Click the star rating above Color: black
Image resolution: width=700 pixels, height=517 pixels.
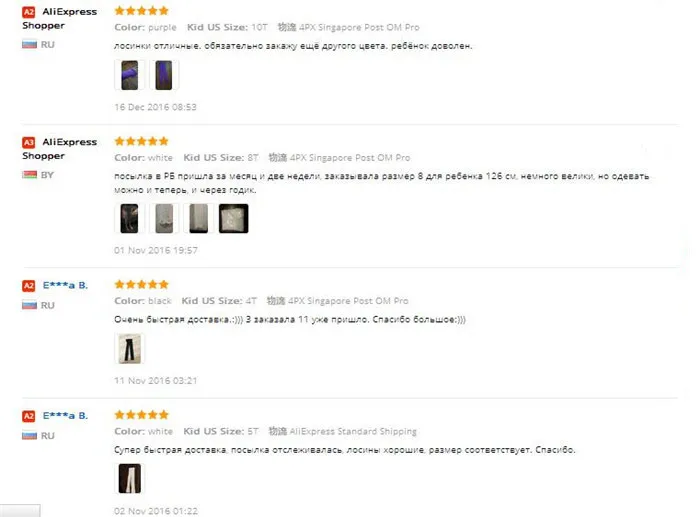click(x=142, y=284)
